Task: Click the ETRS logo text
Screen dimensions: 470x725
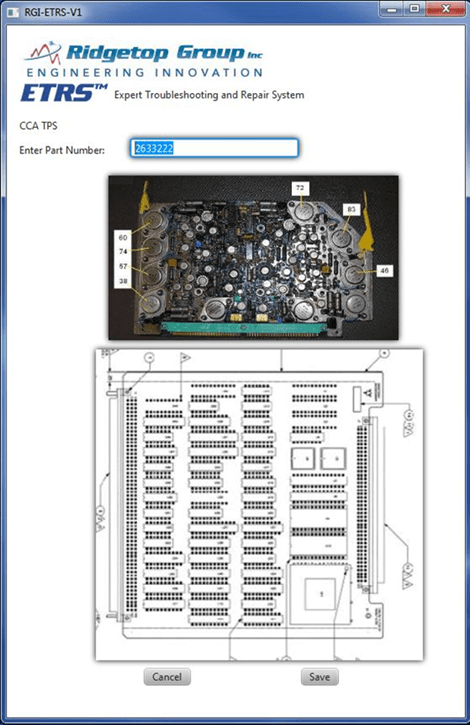Action: click(64, 93)
